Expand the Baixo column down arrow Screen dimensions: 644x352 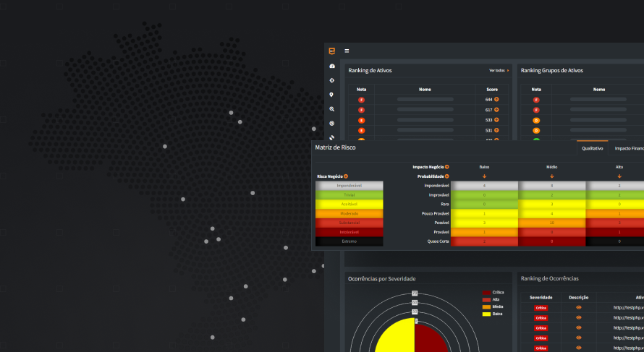click(x=484, y=176)
